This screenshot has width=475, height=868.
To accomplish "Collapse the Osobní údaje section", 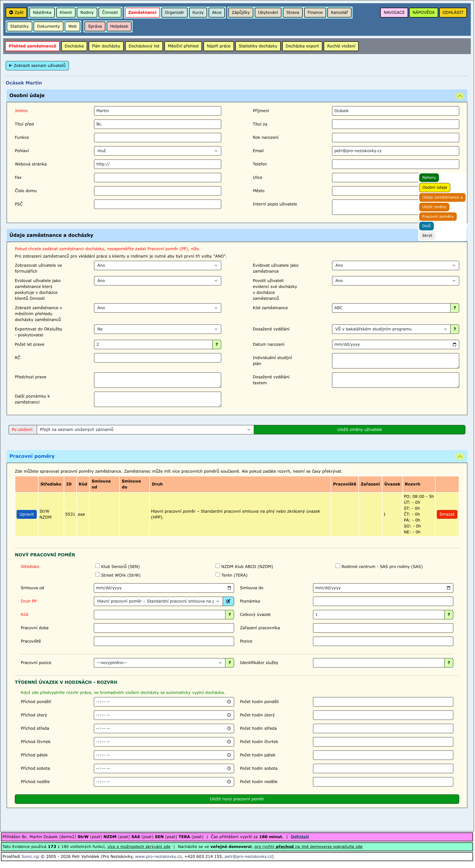I will pyautogui.click(x=460, y=96).
